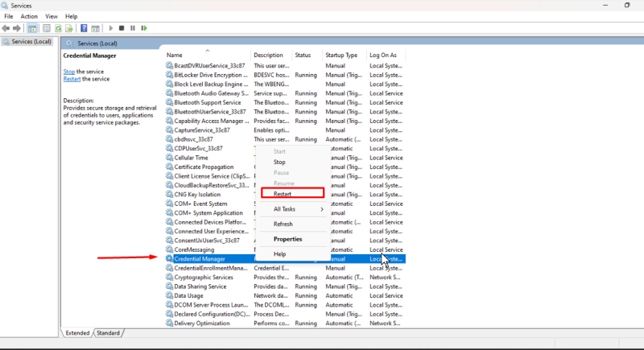Select Services (Local) tree node
The image size is (644, 350).
pos(27,42)
